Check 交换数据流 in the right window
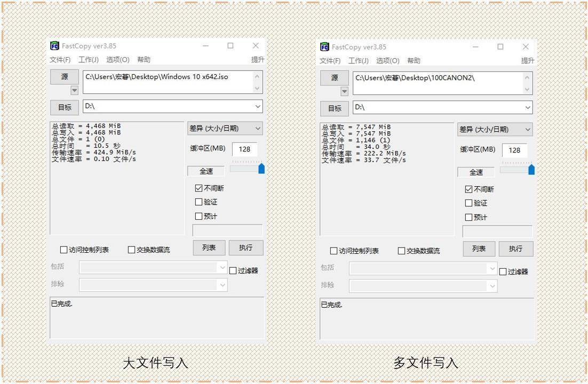The width and height of the screenshot is (588, 384). pyautogui.click(x=401, y=251)
